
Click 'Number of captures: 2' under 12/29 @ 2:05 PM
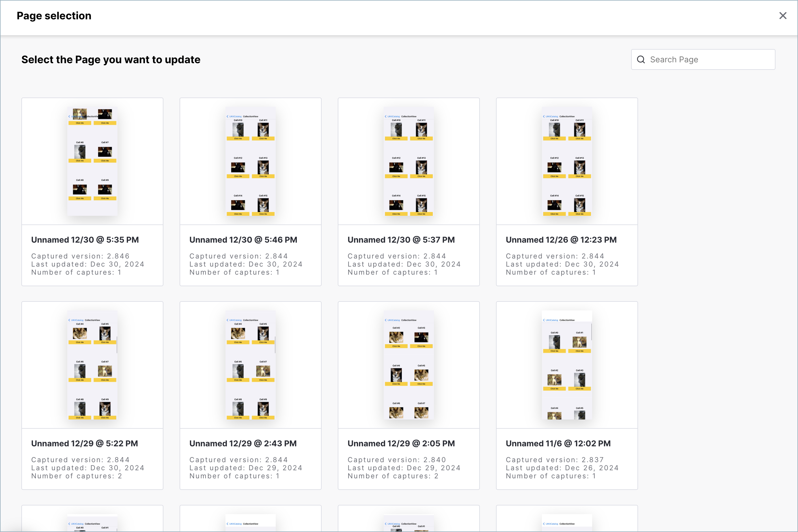[x=393, y=476]
